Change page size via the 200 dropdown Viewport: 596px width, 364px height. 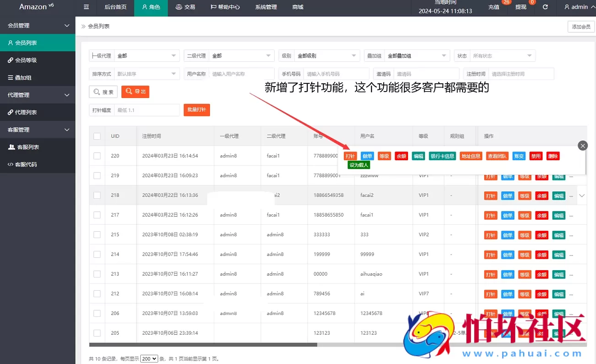coord(149,359)
